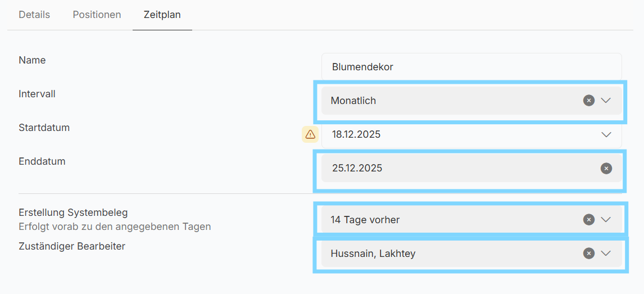Click the 14 Tage vorher text

[365, 220]
